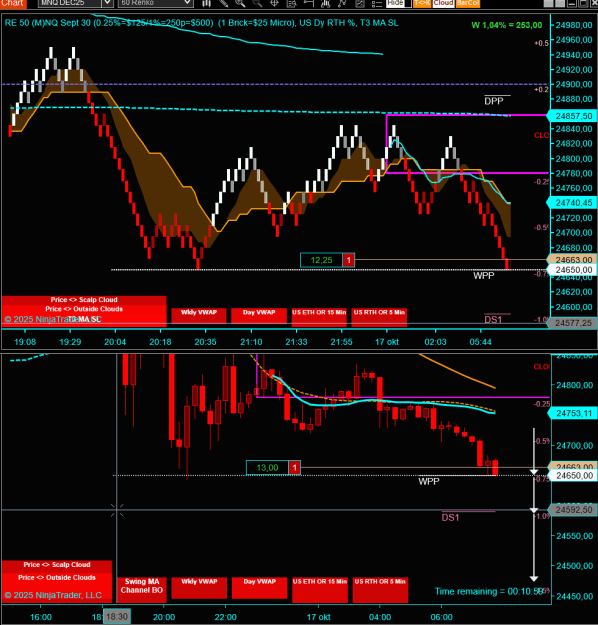This screenshot has width=598, height=625.
Task: Click Price <> Scalp Cloud in upper chart
Action: 84,300
